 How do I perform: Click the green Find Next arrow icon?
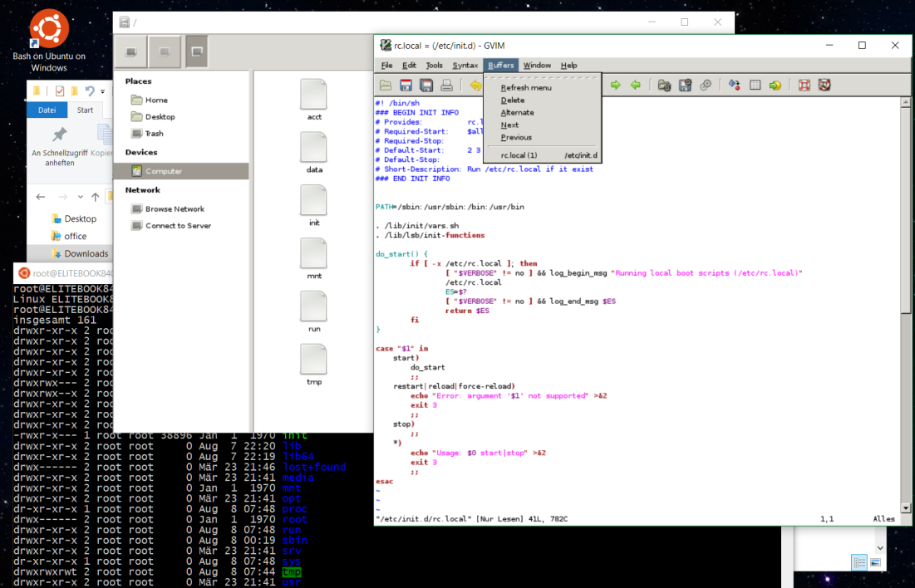coord(616,85)
